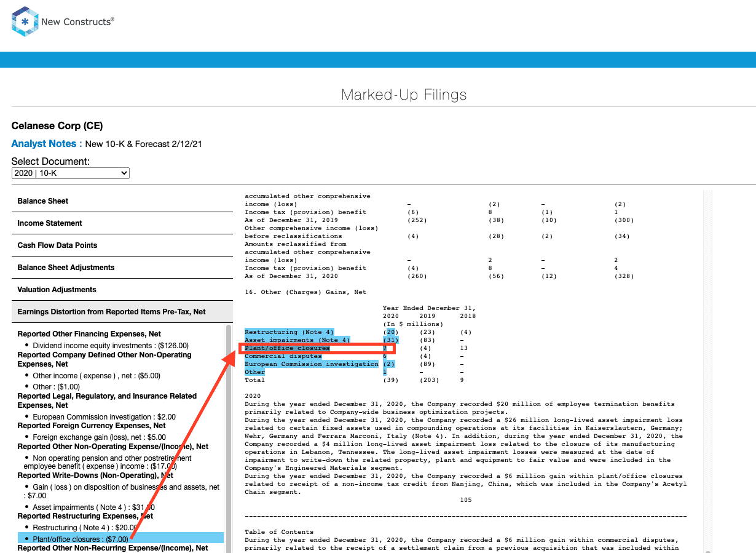Click Reported Other Non-Recurring Expense/(Income), Net heading
756x553 pixels.
pyautogui.click(x=113, y=548)
